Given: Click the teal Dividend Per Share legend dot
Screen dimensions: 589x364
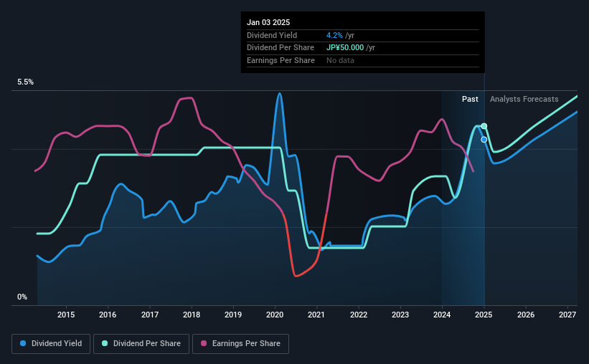Looking at the screenshot, I should pyautogui.click(x=105, y=343).
